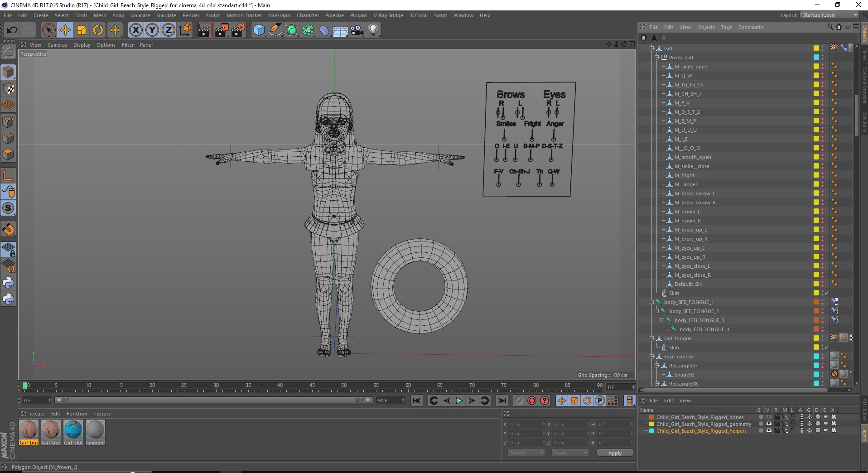
Task: Open the Layout dropdown
Action: tap(830, 15)
